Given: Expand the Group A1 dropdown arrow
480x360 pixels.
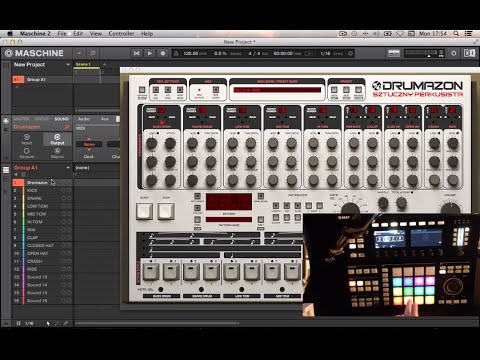Looking at the screenshot, I should point(68,168).
